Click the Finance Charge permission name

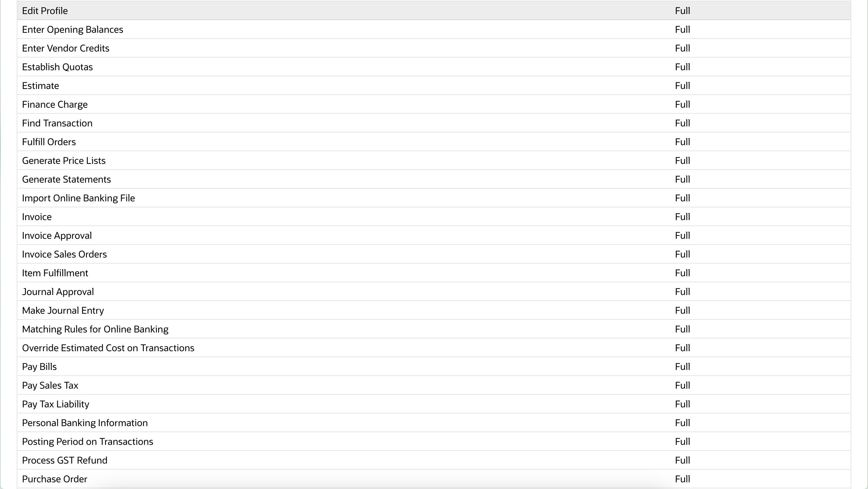click(x=55, y=104)
